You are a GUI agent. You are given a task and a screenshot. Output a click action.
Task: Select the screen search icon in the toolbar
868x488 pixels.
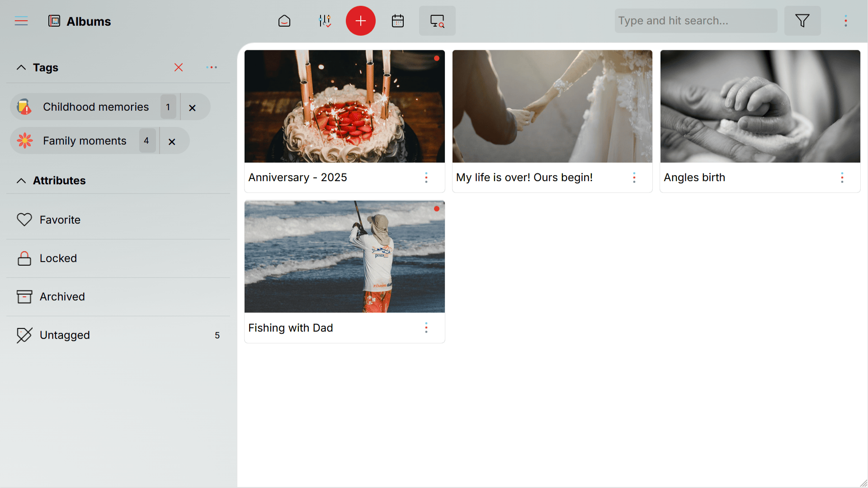pos(437,21)
